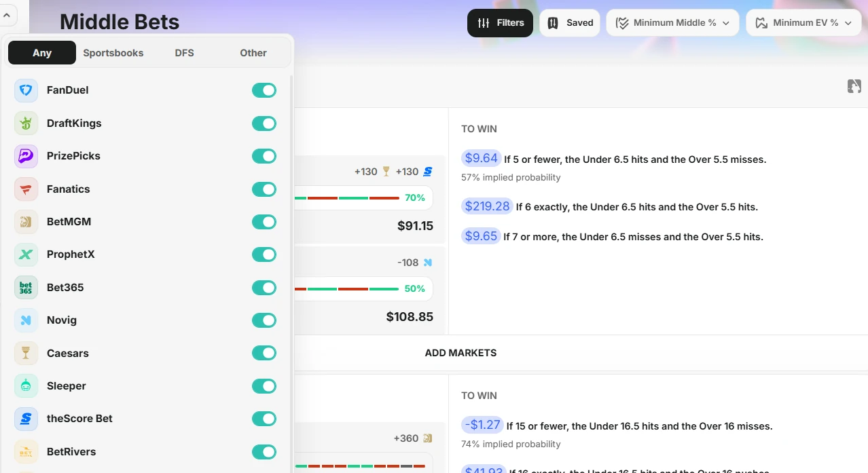Viewport: 868px width, 473px height.
Task: Click the 57% implied probability text
Action: pos(511,178)
